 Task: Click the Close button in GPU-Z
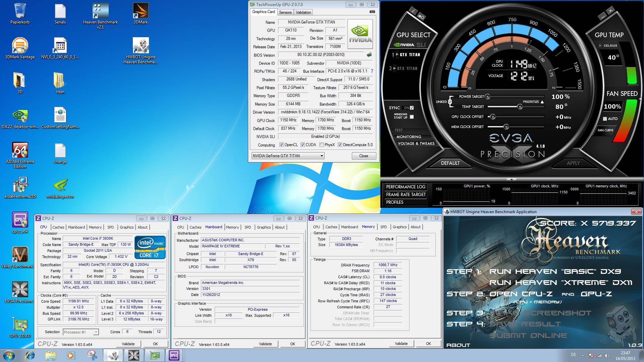coord(364,156)
